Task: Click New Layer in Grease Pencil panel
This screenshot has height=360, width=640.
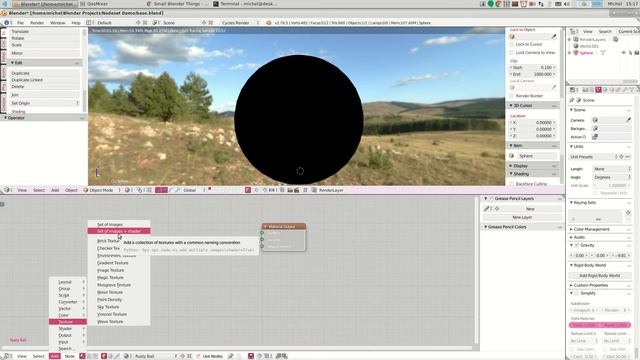Action: coord(522,218)
